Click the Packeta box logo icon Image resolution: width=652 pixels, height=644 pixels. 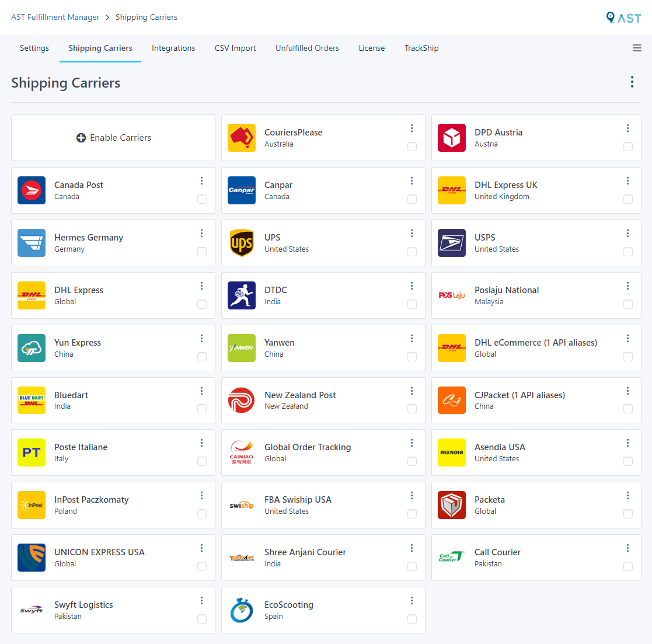[x=451, y=505]
